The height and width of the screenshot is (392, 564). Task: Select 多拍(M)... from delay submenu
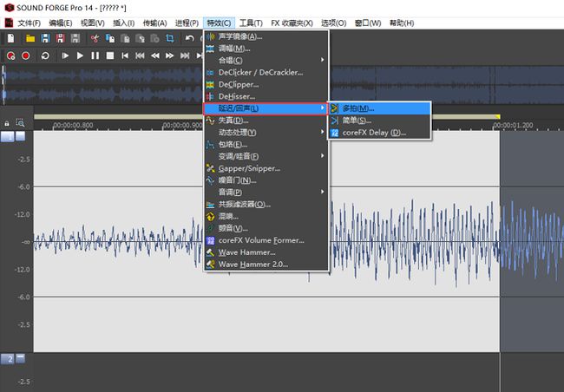pos(357,108)
